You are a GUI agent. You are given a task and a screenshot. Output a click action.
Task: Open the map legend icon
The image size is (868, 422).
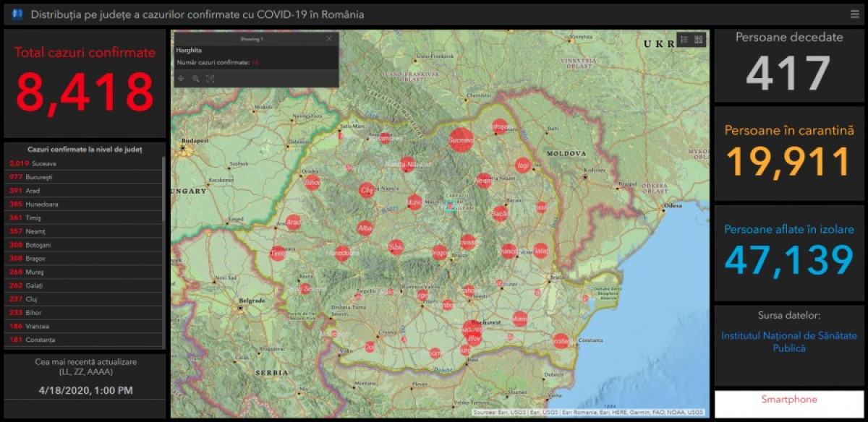click(684, 40)
